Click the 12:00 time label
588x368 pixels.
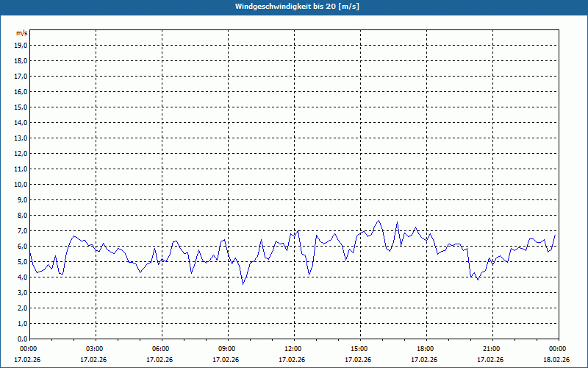click(294, 349)
